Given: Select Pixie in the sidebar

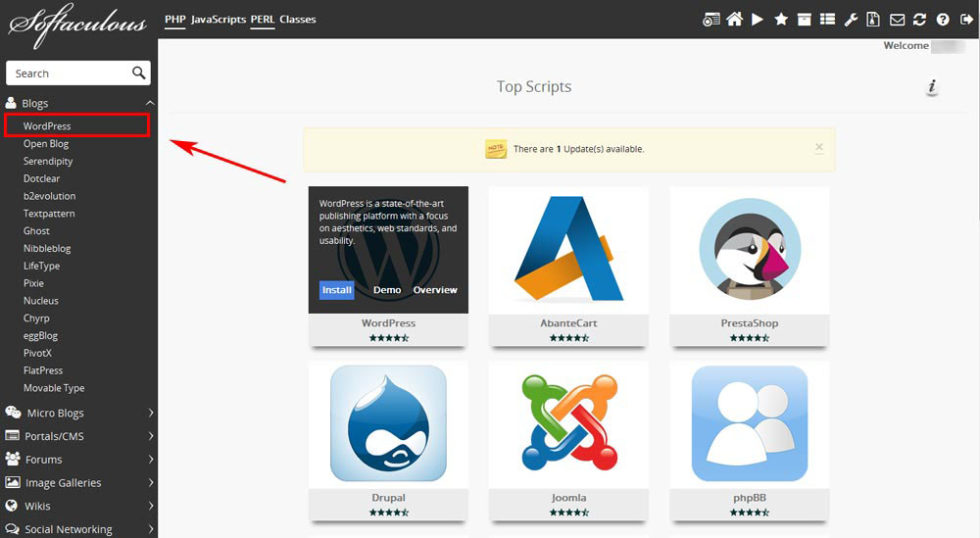Looking at the screenshot, I should click(33, 283).
